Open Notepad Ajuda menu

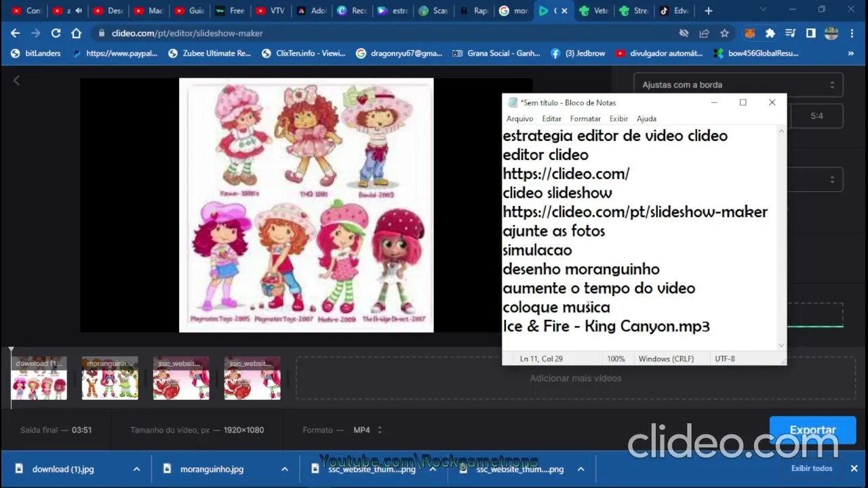(x=646, y=119)
